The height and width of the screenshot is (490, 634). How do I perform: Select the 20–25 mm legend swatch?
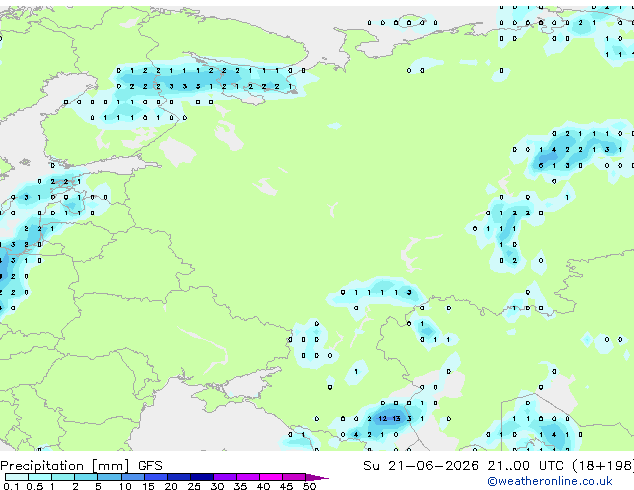click(179, 477)
